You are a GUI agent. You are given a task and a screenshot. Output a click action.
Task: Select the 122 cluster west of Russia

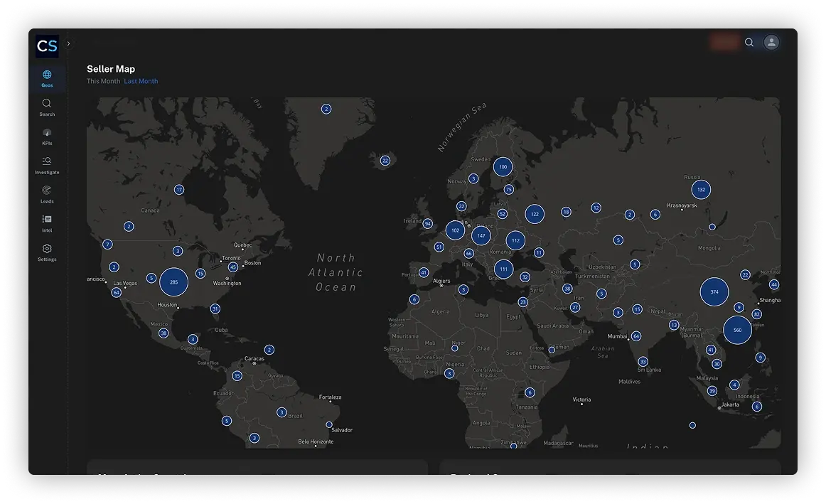[535, 214]
